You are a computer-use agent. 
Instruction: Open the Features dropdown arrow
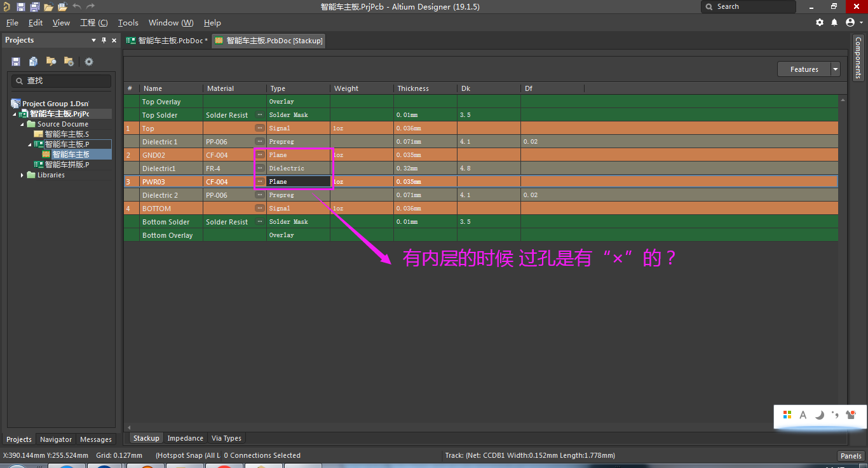coord(835,69)
